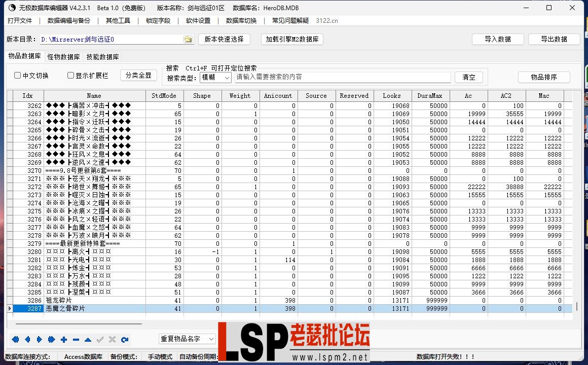Switch to the 怪物数据库 tab

pyautogui.click(x=63, y=57)
